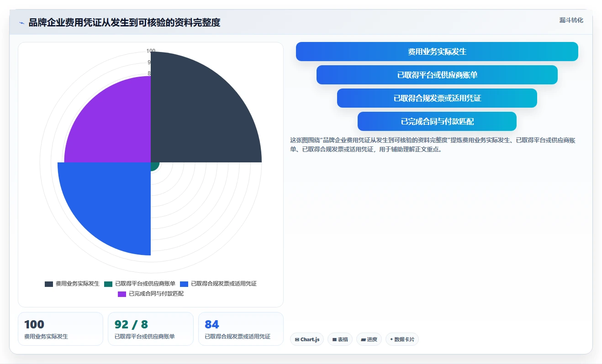
Task: Open the Chart.js tag
Action: point(307,339)
